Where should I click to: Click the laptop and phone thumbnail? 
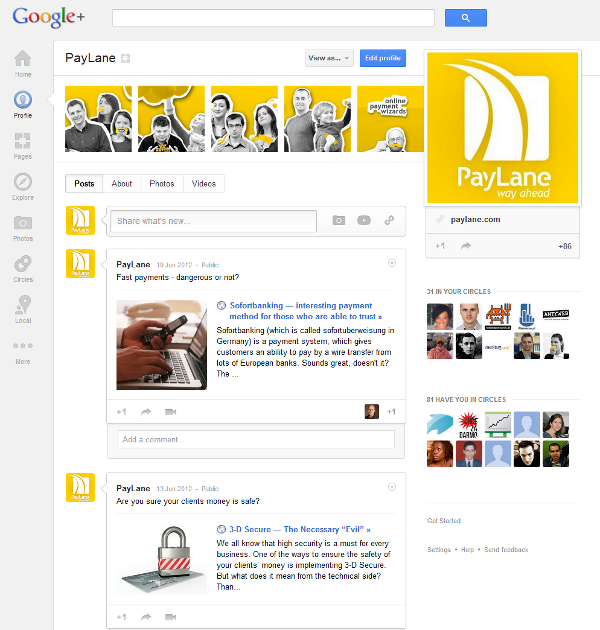click(x=162, y=345)
